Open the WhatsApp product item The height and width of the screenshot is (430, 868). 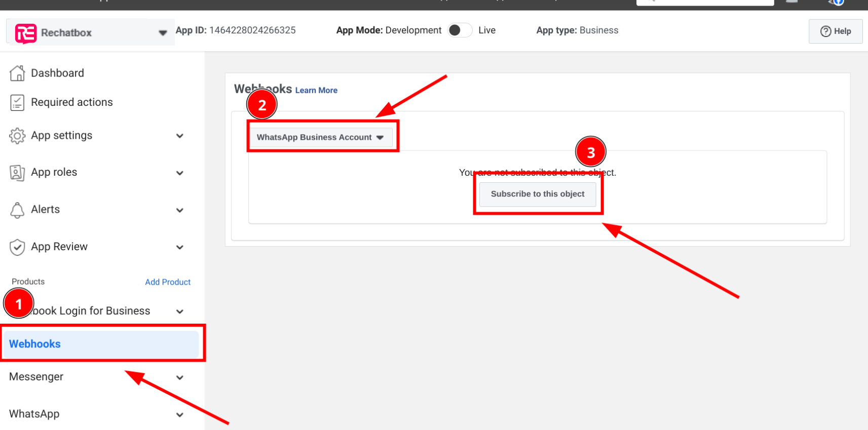click(34, 414)
